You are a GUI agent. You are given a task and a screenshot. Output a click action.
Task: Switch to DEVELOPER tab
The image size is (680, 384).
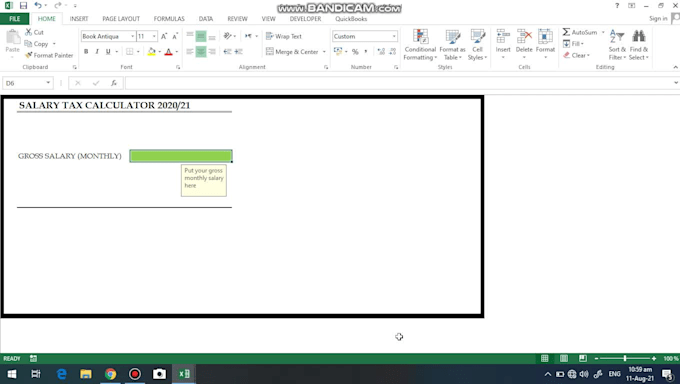point(305,19)
